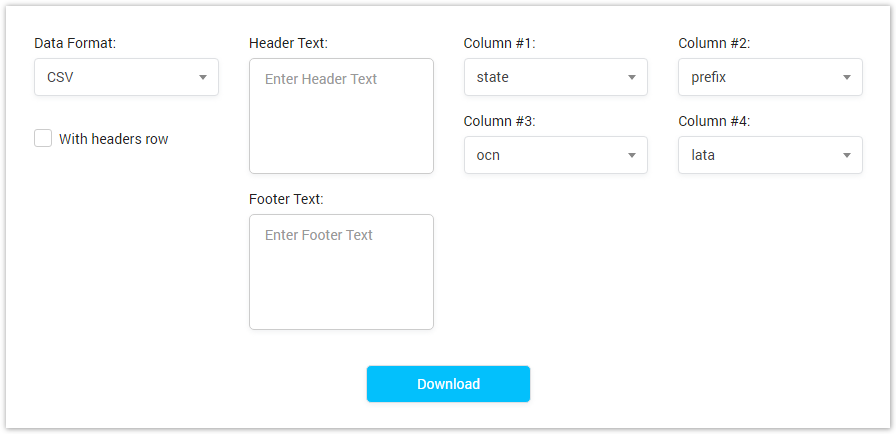Click the arrow icon in Column #2 dropdown

pos(846,77)
